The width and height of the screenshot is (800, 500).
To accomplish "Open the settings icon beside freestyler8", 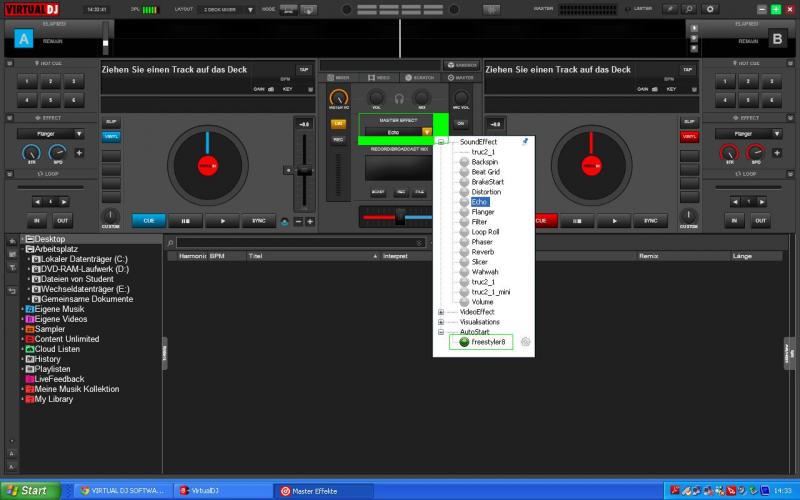I will coord(525,342).
